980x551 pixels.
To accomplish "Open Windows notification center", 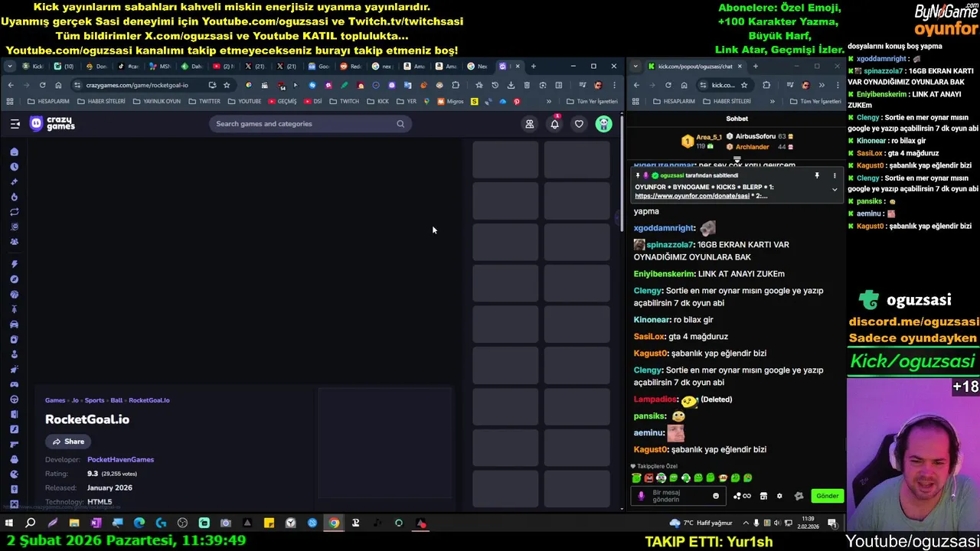I will tap(831, 523).
